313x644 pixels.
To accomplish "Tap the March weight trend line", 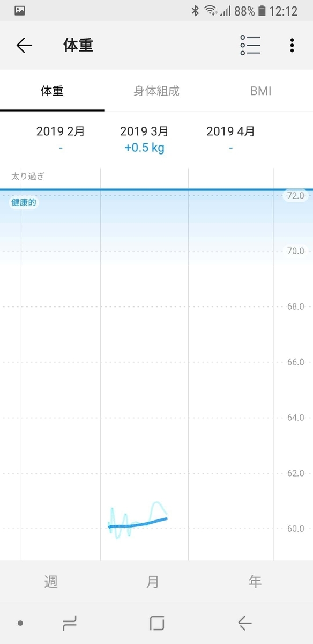I will point(138,523).
